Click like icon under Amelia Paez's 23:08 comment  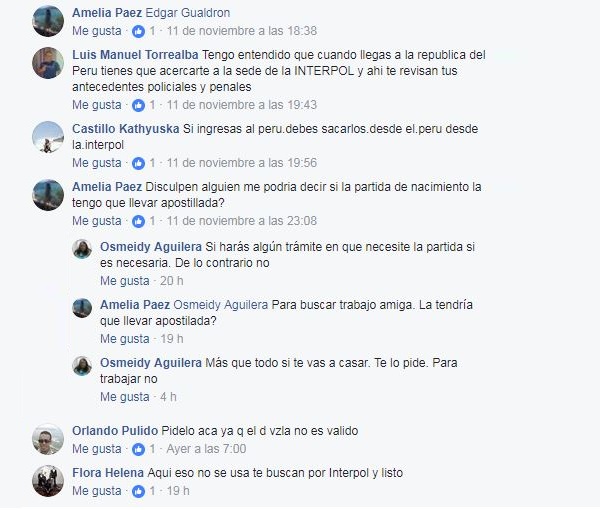coord(139,221)
